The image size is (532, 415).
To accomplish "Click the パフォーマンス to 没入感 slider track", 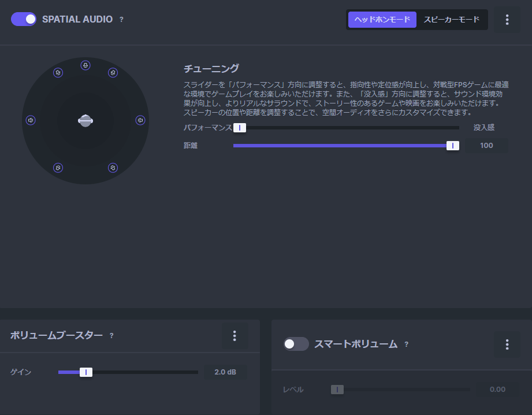I will tap(346, 128).
